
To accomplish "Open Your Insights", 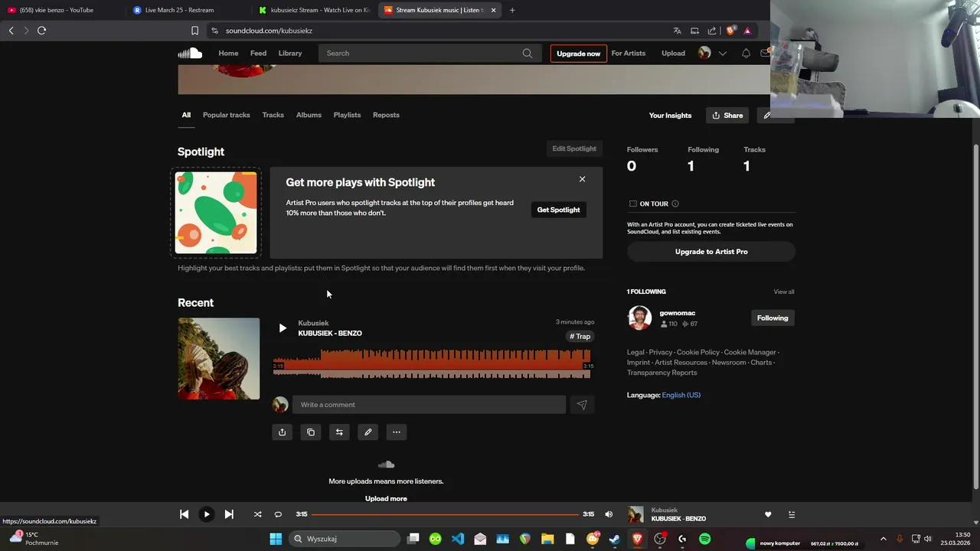I will coord(670,116).
